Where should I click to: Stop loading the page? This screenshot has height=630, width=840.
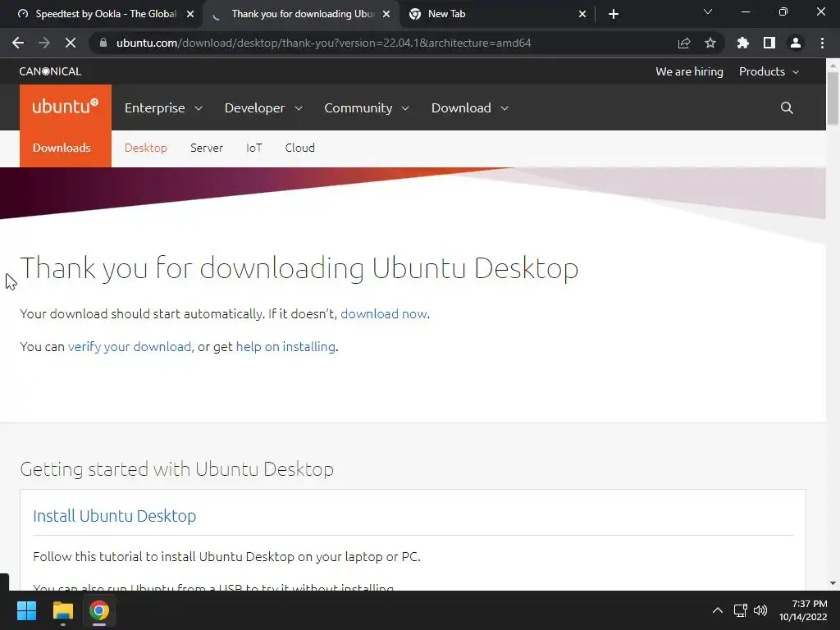(x=71, y=43)
